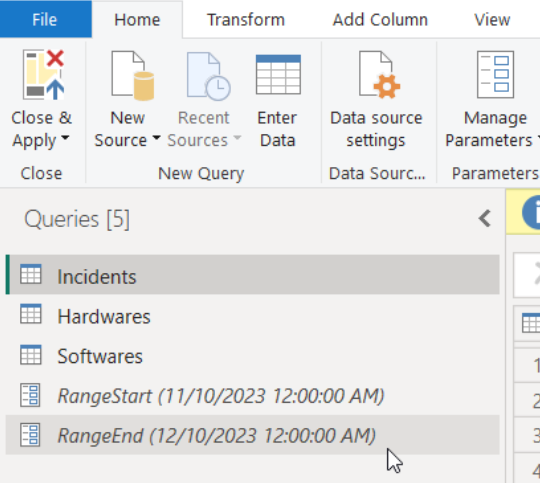Click the RangeEnd parameter icon
Viewport: 540px width, 483px height.
(x=30, y=435)
